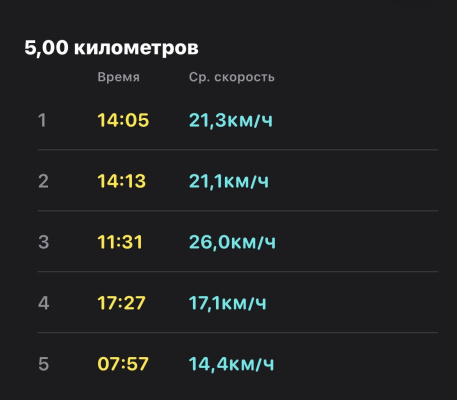Click the 07:57 time value
The image size is (457, 400).
pos(123,364)
